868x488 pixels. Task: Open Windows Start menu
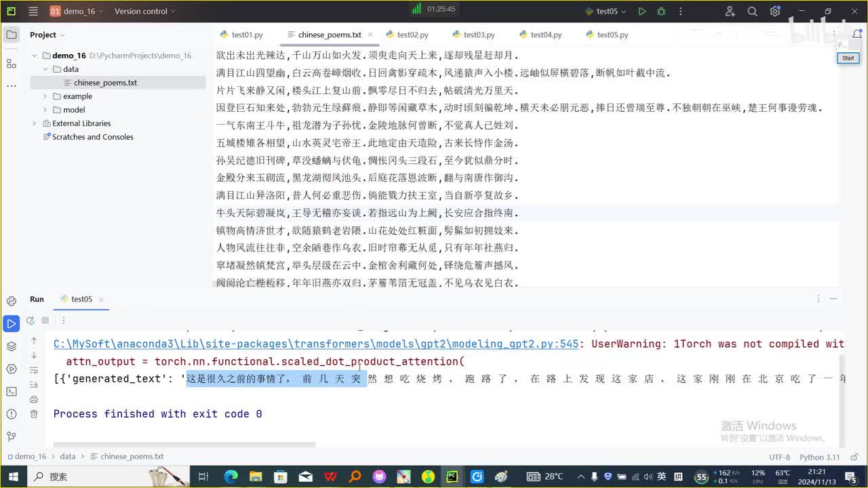tap(12, 476)
